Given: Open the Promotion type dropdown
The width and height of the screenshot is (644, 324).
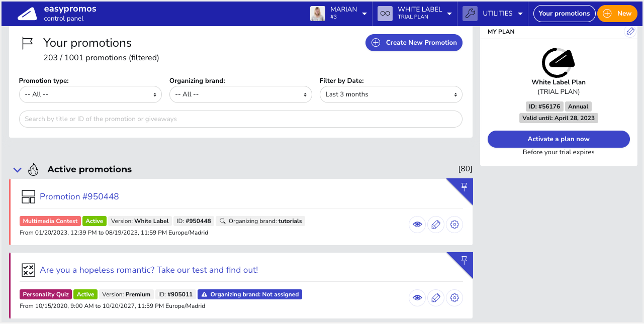Looking at the screenshot, I should (x=90, y=94).
